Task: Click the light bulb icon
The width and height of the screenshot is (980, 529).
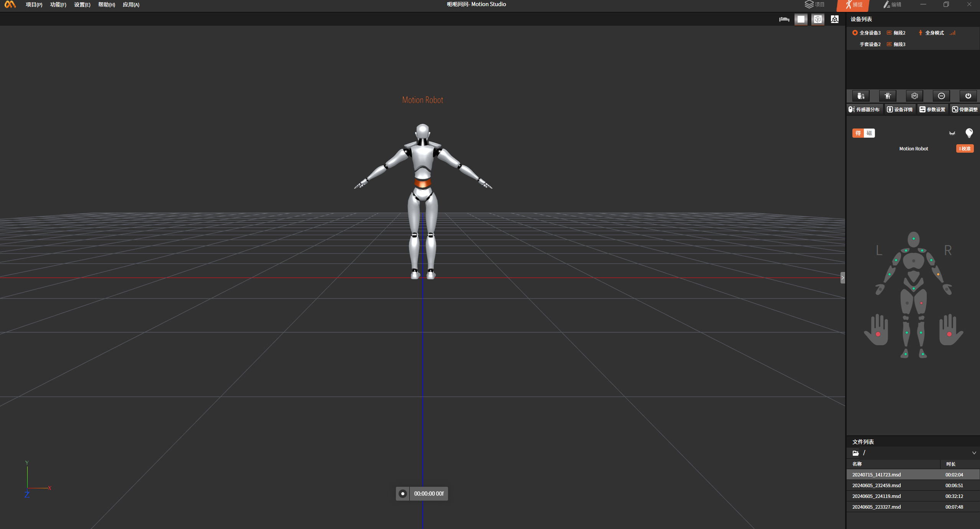Action: click(x=969, y=133)
